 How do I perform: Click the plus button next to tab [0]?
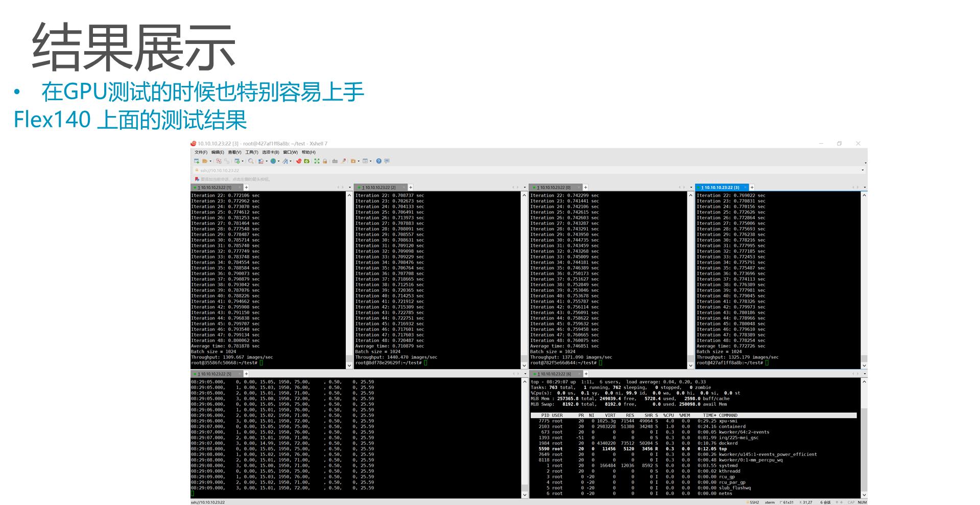tap(585, 187)
